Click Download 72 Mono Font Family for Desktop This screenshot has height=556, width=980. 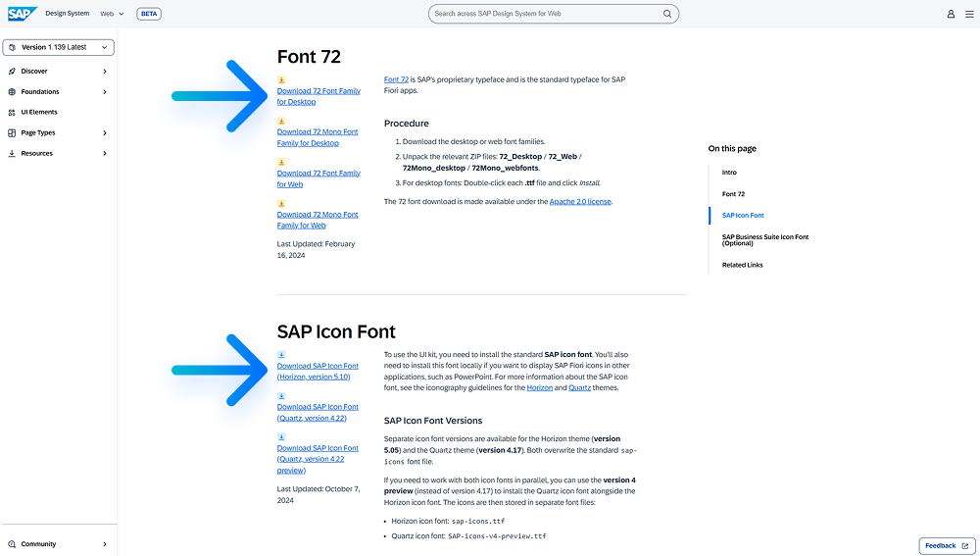coord(318,137)
